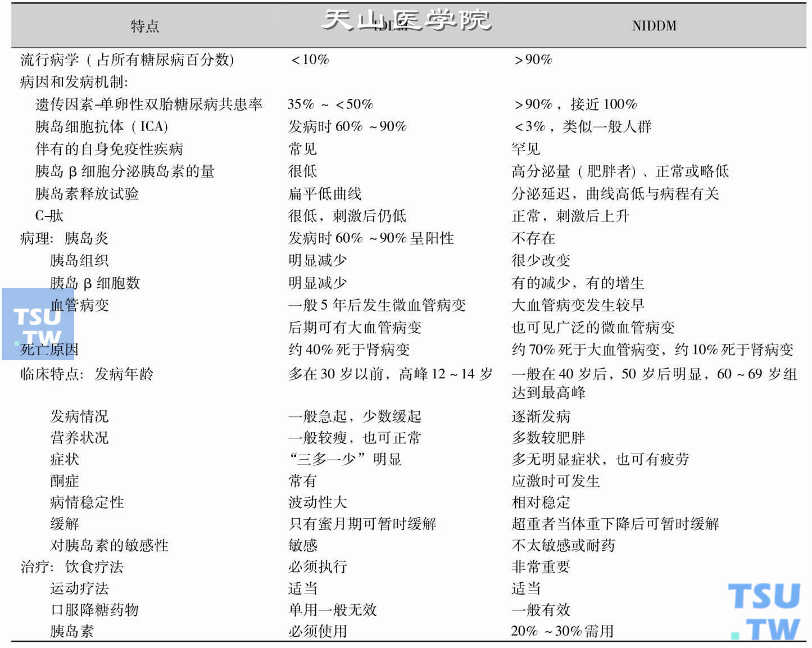
Task: Click the "不存在" cell
Action: coord(533,238)
